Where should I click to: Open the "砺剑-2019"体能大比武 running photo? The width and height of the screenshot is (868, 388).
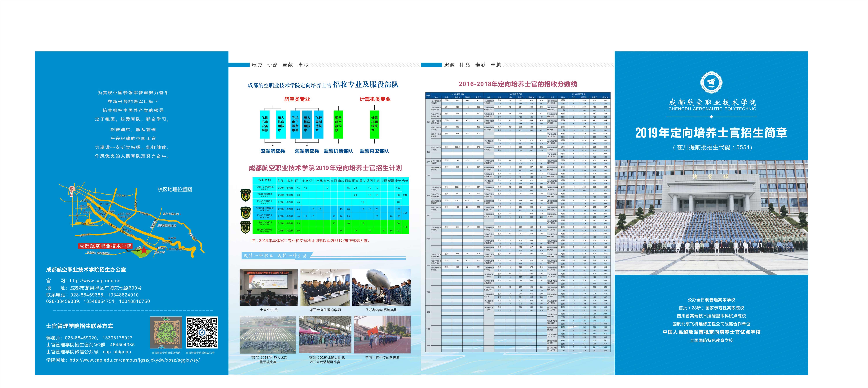tap(325, 334)
